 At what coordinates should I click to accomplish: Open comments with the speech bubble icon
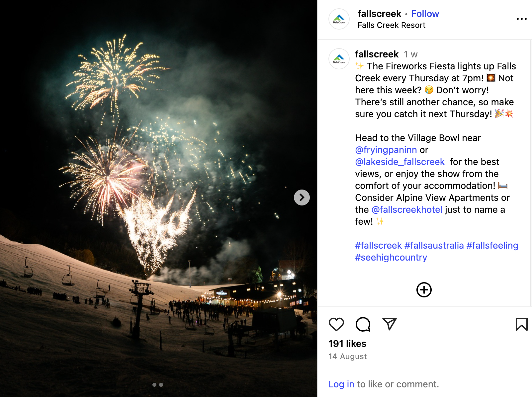pyautogui.click(x=363, y=324)
